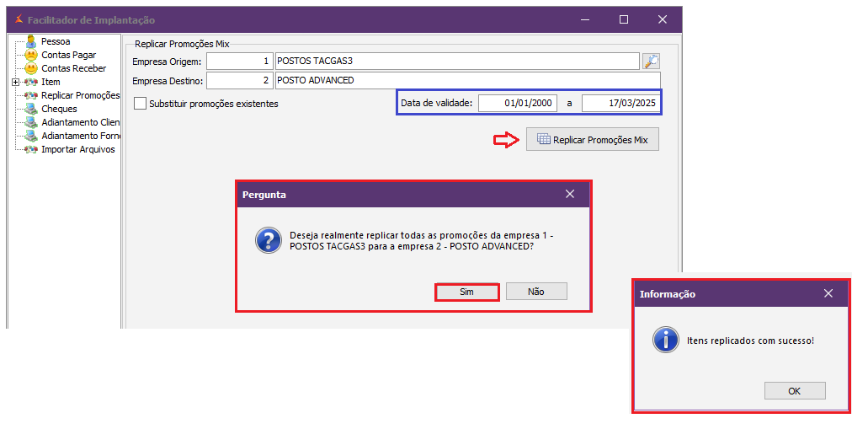
Task: Click the Contas Pagar smiley icon
Action: tap(31, 55)
